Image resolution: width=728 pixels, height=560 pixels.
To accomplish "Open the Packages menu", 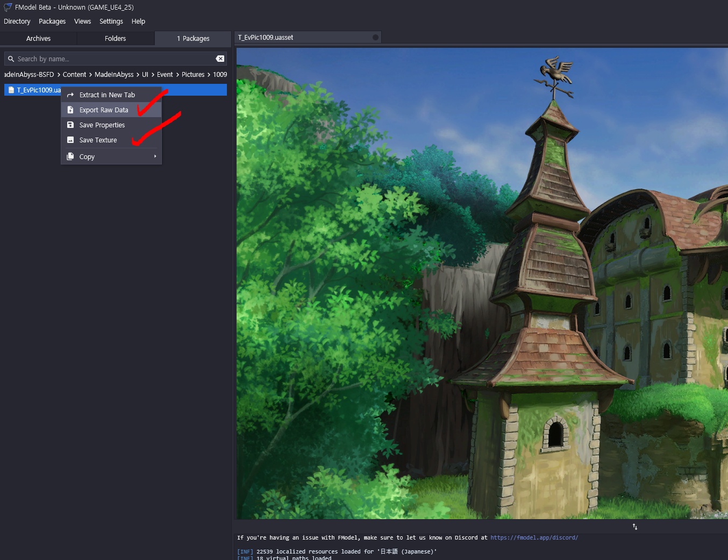I will point(52,21).
